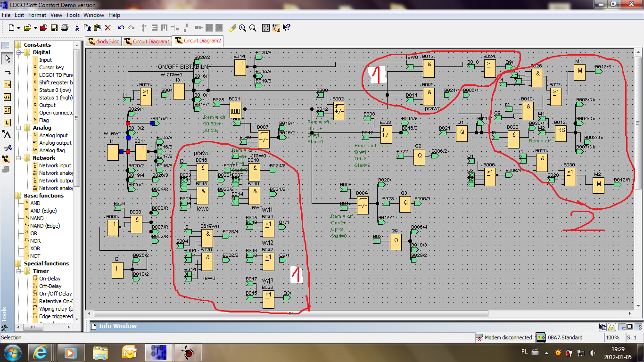Open the Edit menu
644x362 pixels.
tap(19, 15)
